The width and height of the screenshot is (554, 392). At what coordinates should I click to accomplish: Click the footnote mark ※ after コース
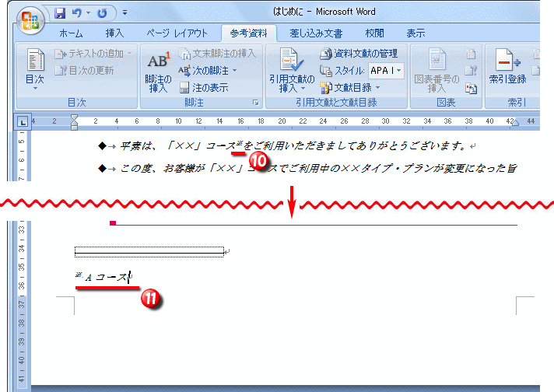pos(239,143)
